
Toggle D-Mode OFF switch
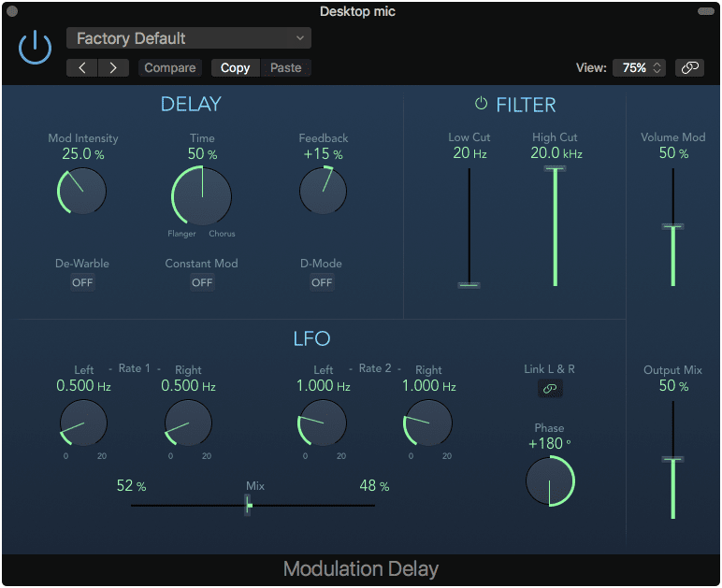[x=322, y=282]
